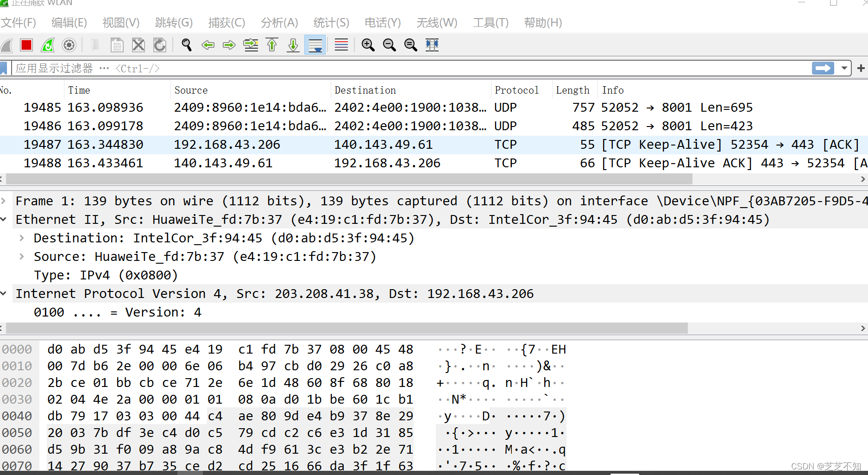The height and width of the screenshot is (475, 868).
Task: Open the 捕获(C) menu
Action: point(226,22)
